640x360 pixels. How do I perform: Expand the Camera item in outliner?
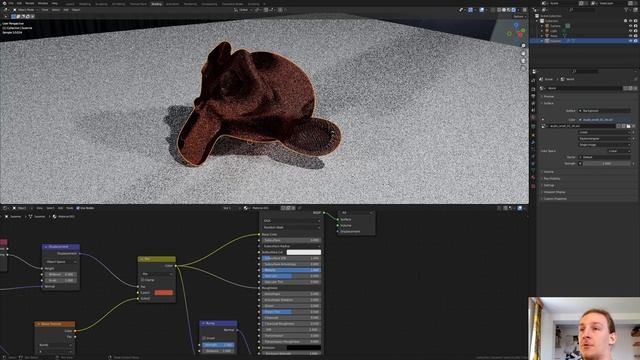click(x=542, y=26)
